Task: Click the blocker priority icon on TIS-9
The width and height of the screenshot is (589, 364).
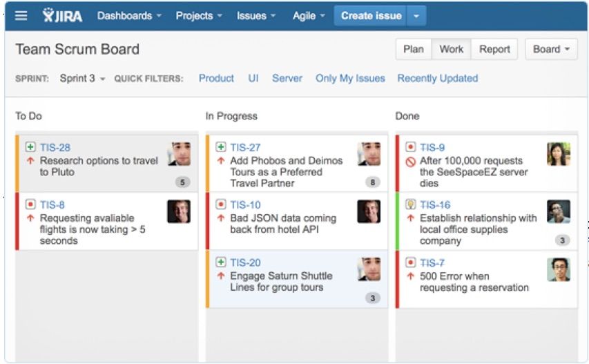Action: pos(411,162)
